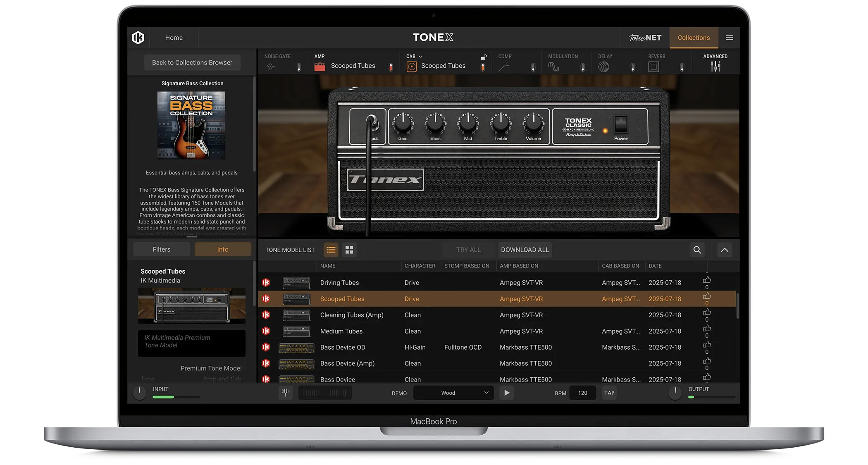868x465 pixels.
Task: Toggle the Cab on/off switch
Action: click(x=483, y=67)
